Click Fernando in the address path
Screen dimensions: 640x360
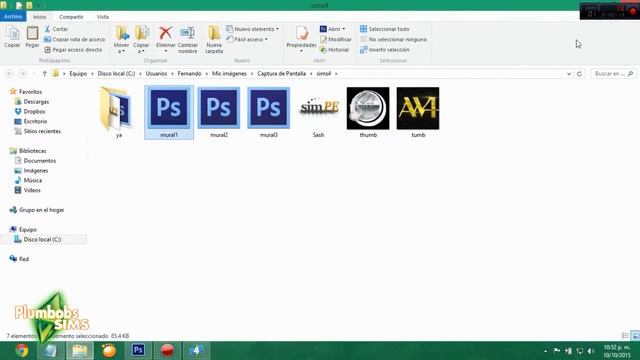pos(189,73)
